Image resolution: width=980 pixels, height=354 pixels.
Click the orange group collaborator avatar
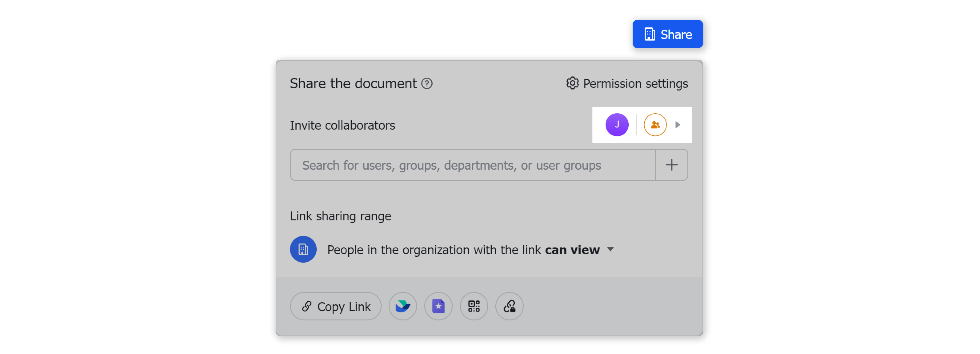(655, 125)
